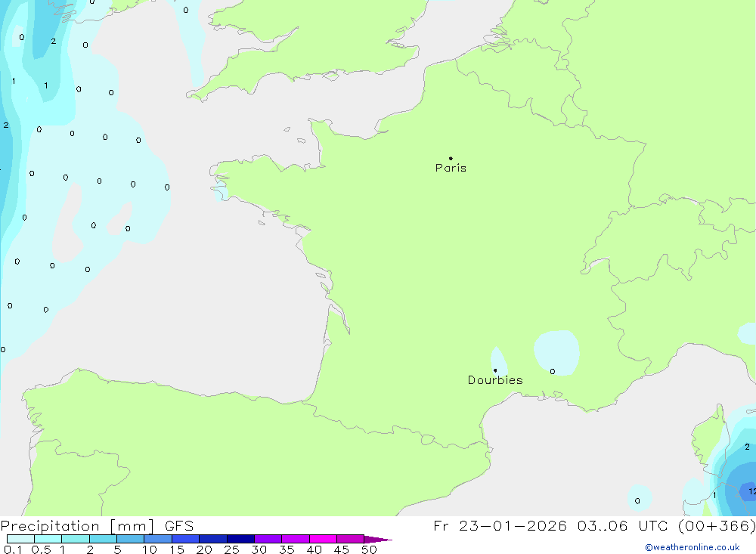Select the 10 mm blue legend swatch

pyautogui.click(x=158, y=539)
